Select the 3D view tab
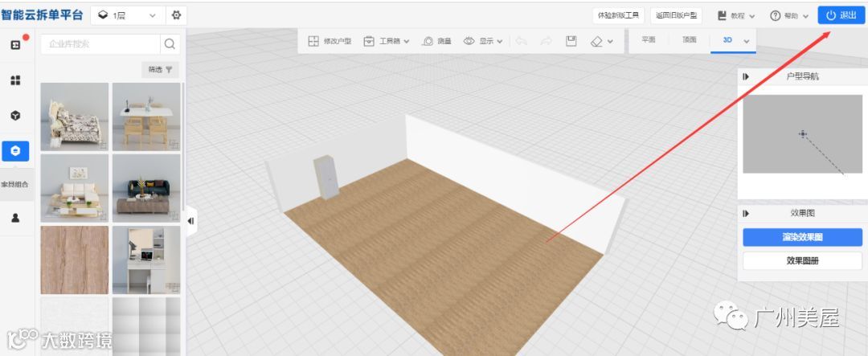Image resolution: width=868 pixels, height=356 pixels. (727, 40)
